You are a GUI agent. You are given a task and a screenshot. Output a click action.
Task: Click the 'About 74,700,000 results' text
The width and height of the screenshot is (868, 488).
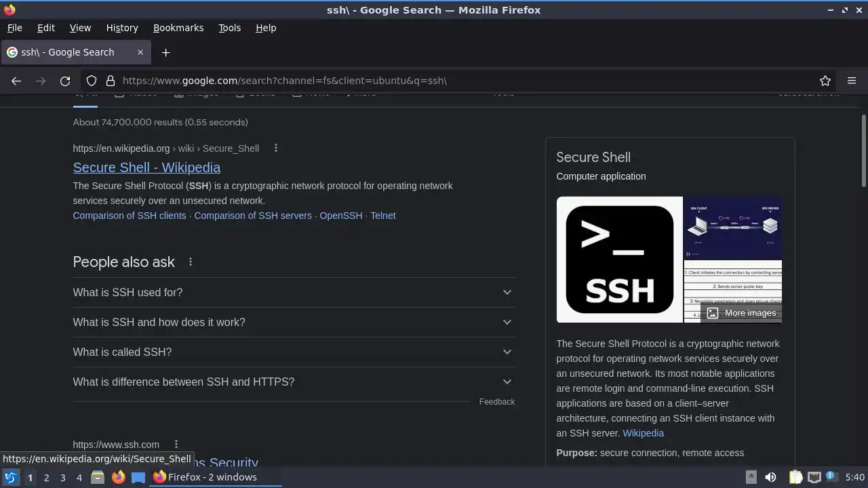[160, 122]
